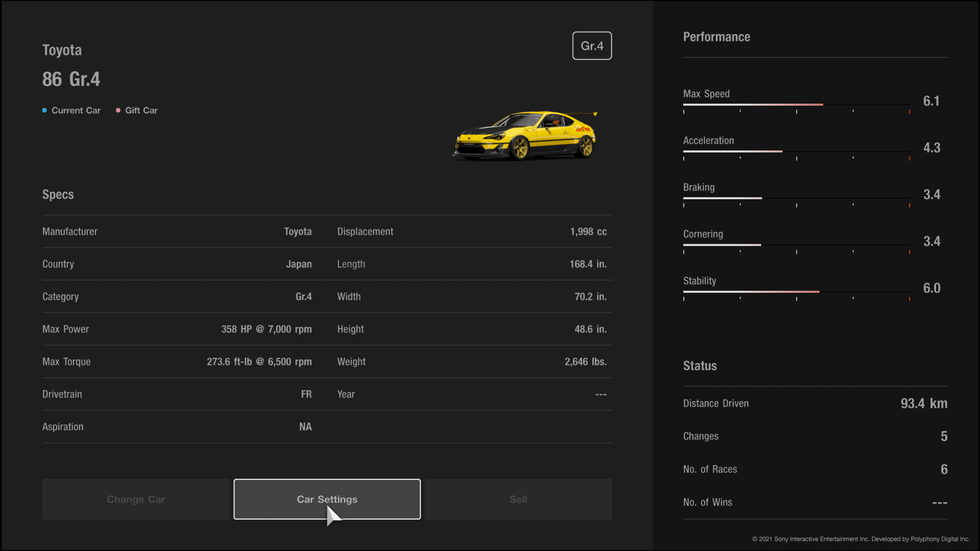This screenshot has height=551, width=980.
Task: Click the Status heading
Action: [700, 366]
